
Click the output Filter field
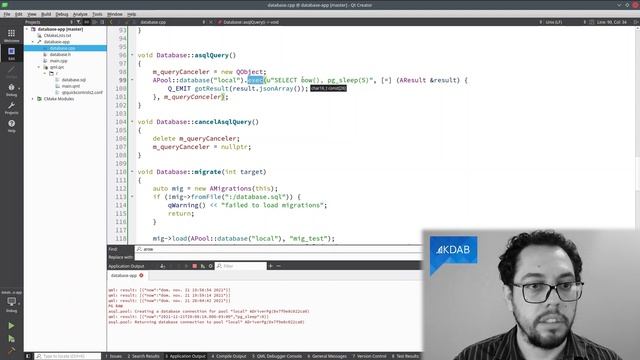241,266
